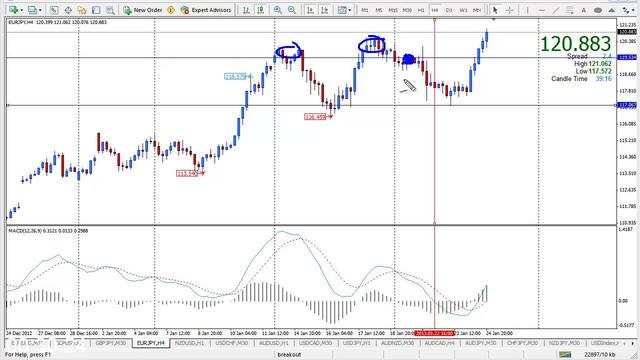The width and height of the screenshot is (640, 360).
Task: Click the 117.062 horizontal line price label
Action: click(x=627, y=105)
